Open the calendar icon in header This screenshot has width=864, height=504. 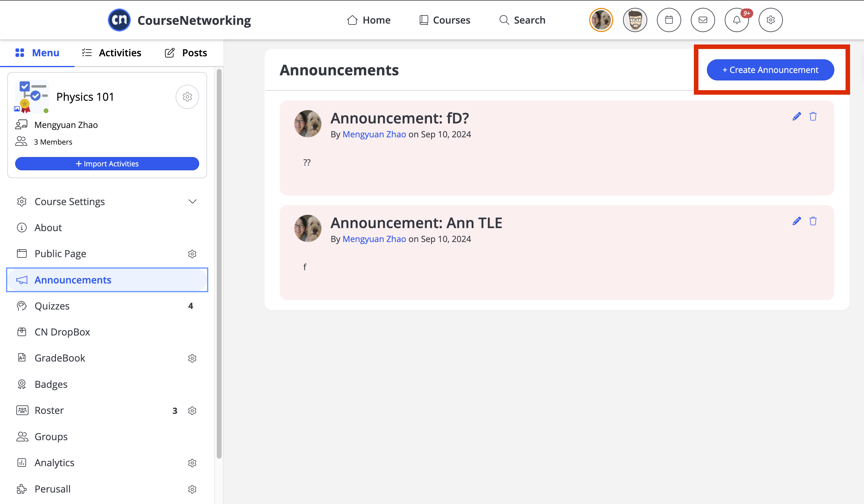668,20
